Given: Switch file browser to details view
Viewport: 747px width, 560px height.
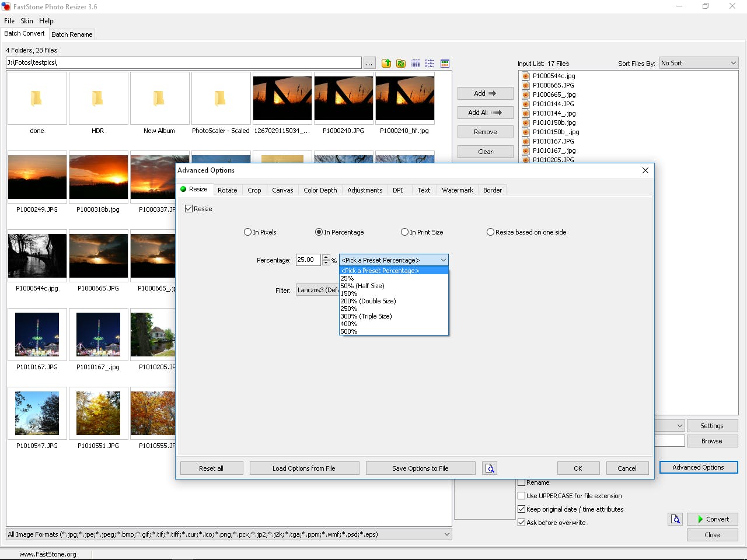Looking at the screenshot, I should click(x=416, y=63).
